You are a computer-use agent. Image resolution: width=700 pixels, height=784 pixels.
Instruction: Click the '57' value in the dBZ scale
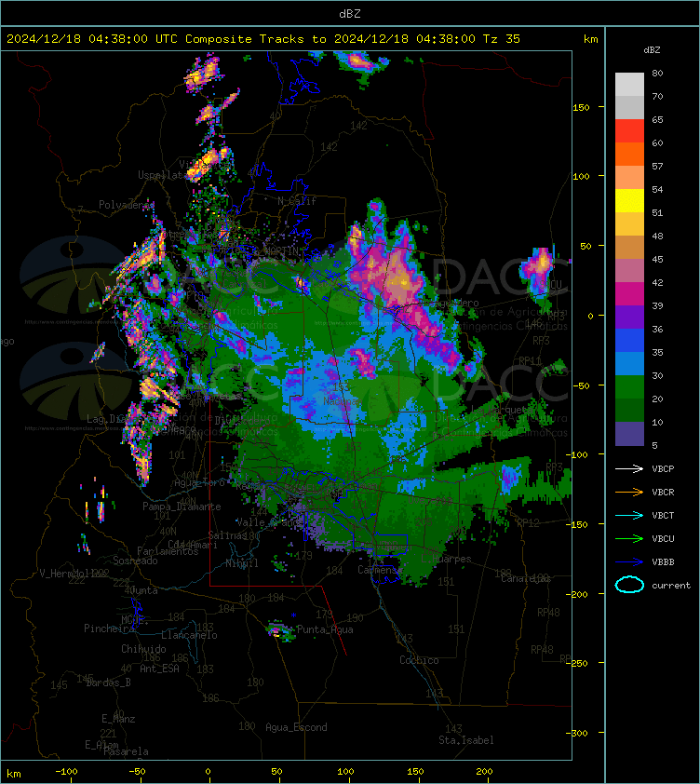657,166
